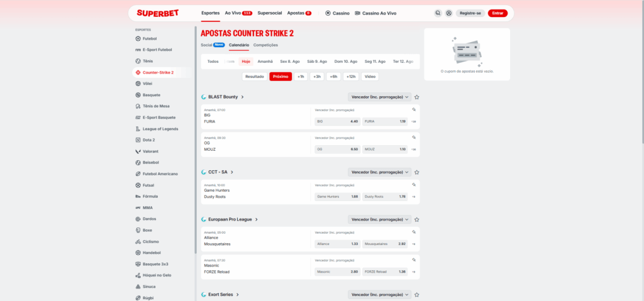Bet on OG at 6.50
Image resolution: width=644 pixels, height=301 pixels.
[x=338, y=150]
